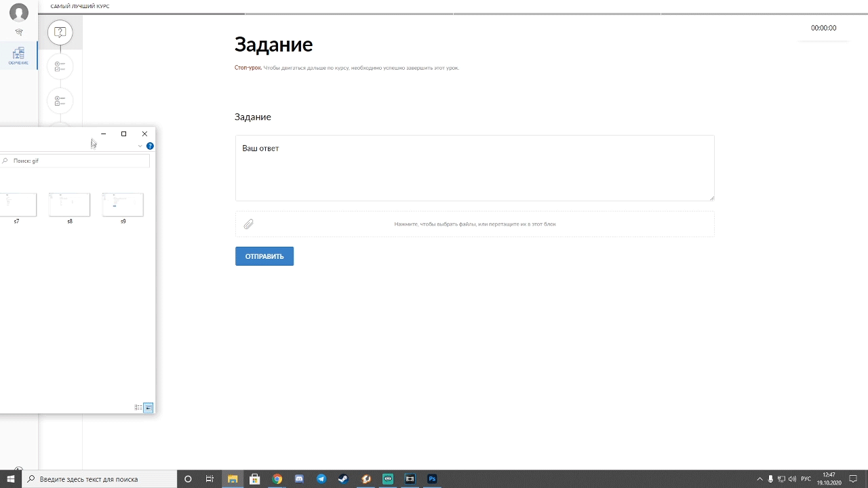Click the САМЫЙ ЛУЧШИЙ КУРС course title
The image size is (868, 488).
(x=80, y=6)
